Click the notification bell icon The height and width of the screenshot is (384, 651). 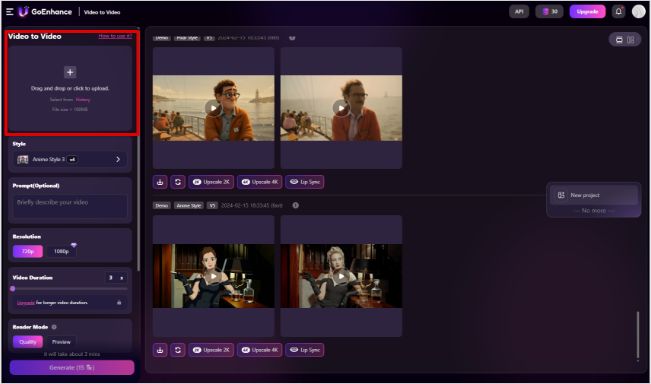[x=618, y=12]
